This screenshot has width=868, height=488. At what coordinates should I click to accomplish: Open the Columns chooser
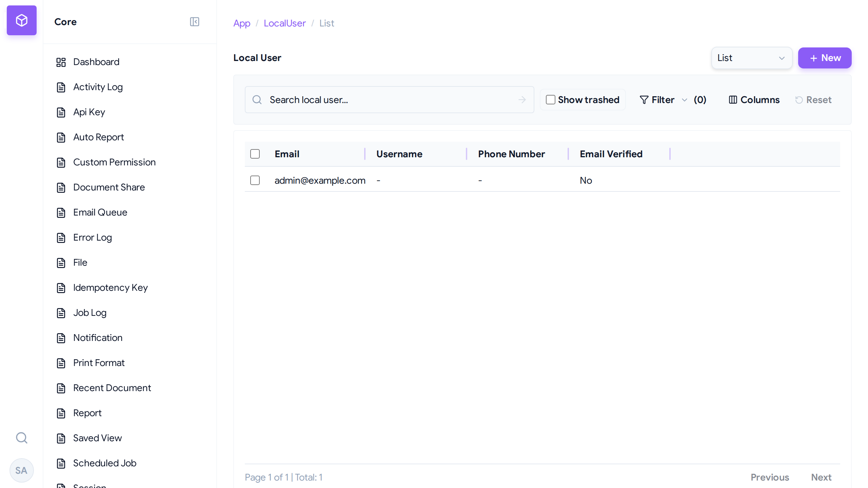(x=754, y=100)
